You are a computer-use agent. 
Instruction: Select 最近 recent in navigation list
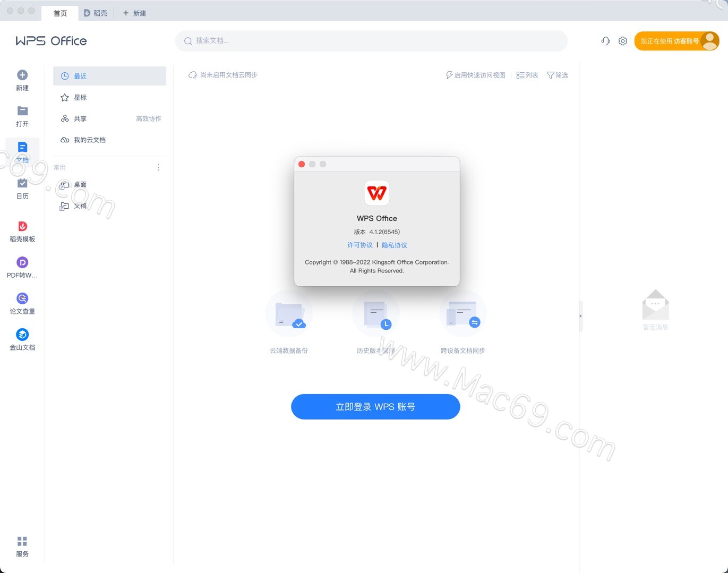(109, 76)
